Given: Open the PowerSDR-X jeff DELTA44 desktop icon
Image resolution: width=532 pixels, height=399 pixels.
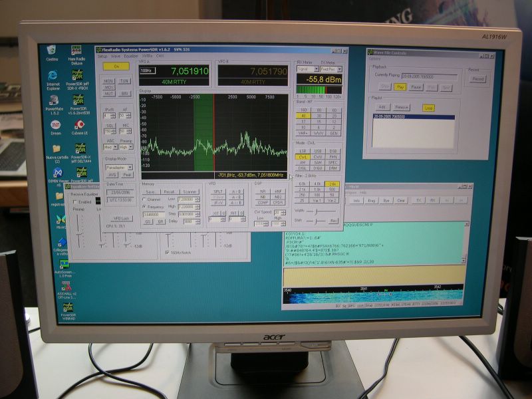Looking at the screenshot, I should tap(80, 153).
